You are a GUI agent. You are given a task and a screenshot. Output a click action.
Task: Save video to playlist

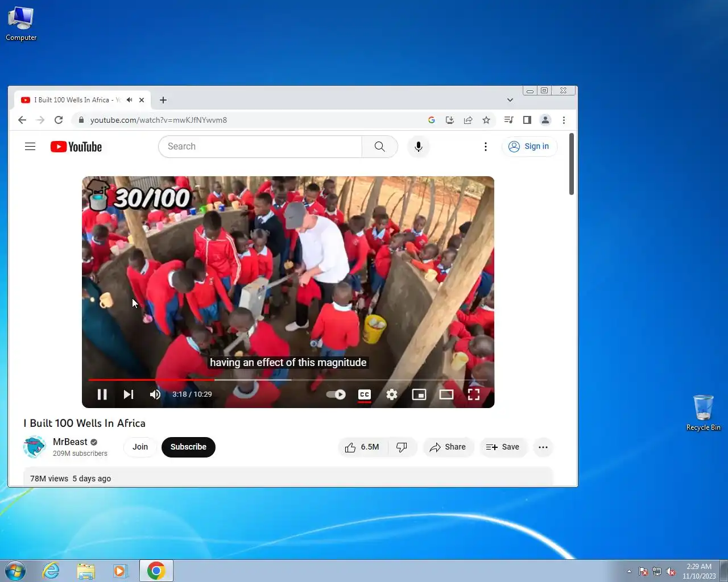[x=503, y=447]
